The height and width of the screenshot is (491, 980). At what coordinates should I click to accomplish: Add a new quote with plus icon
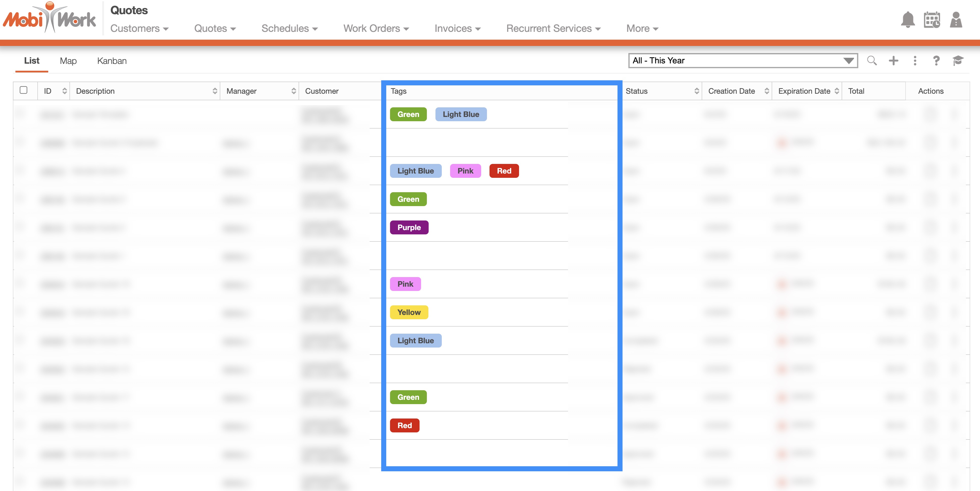point(893,61)
